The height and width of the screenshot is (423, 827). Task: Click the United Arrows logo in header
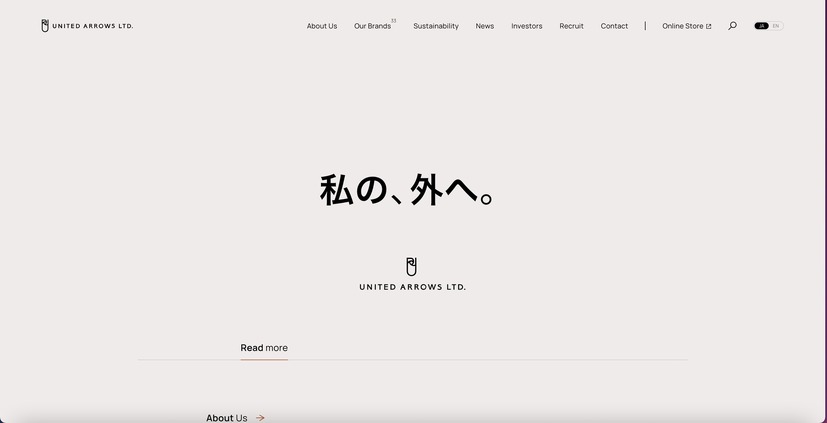coord(87,26)
